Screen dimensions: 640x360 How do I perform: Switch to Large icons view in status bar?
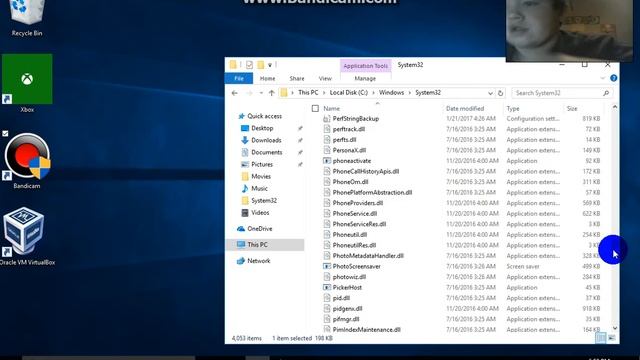[611, 338]
